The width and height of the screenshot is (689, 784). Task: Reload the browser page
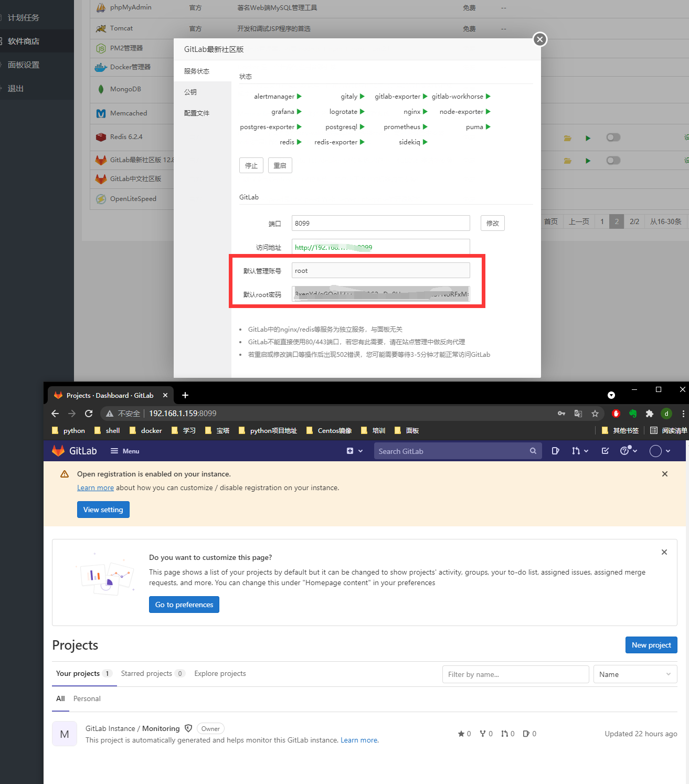click(89, 414)
